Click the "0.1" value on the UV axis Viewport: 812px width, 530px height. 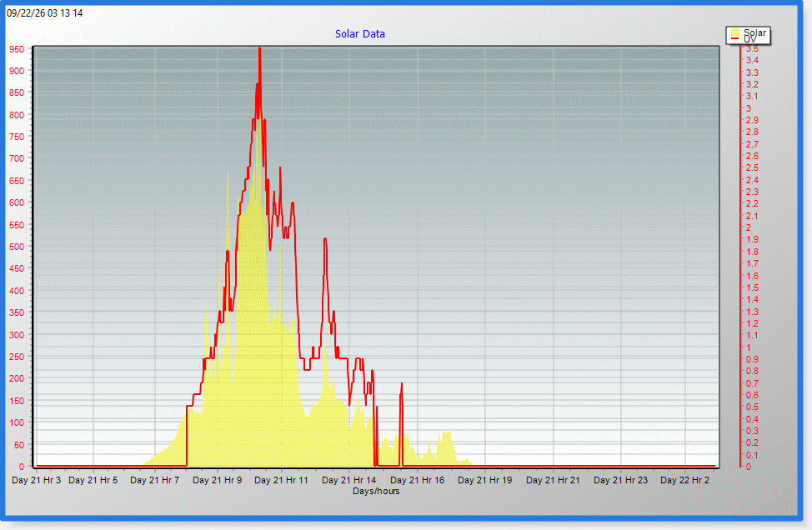[x=752, y=455]
